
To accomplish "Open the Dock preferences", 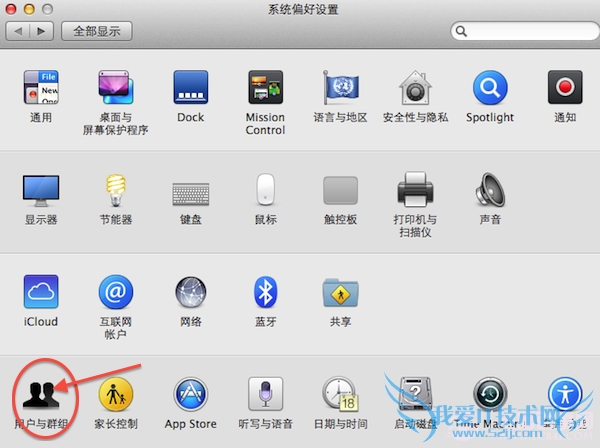I will pos(191,87).
